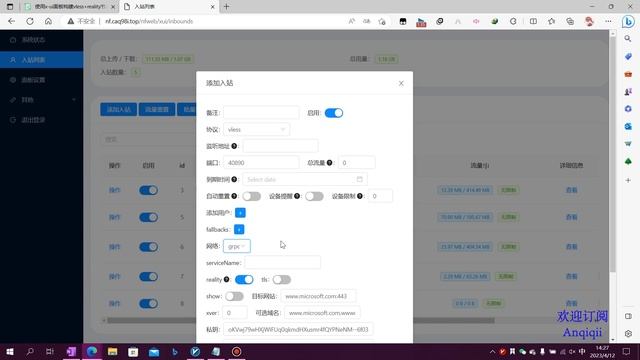The width and height of the screenshot is (640, 360).
Task: Open Edge split screen icon
Action: [533, 21]
